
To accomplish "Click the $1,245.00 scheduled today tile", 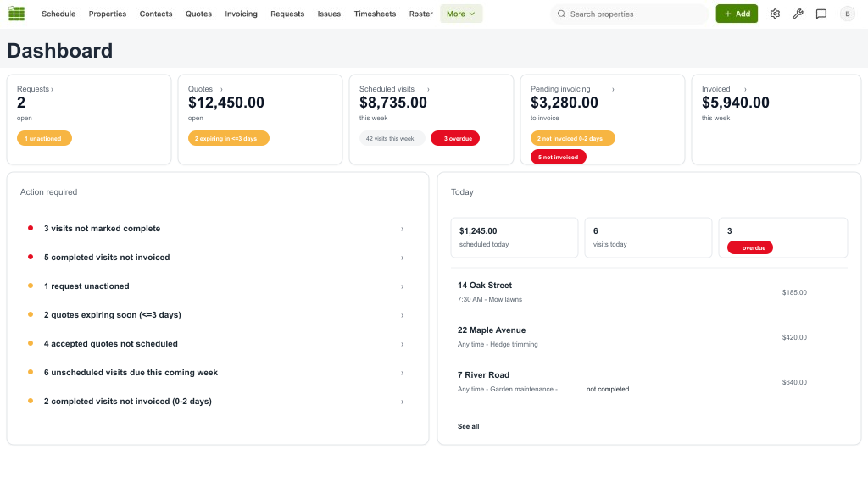I will (515, 237).
